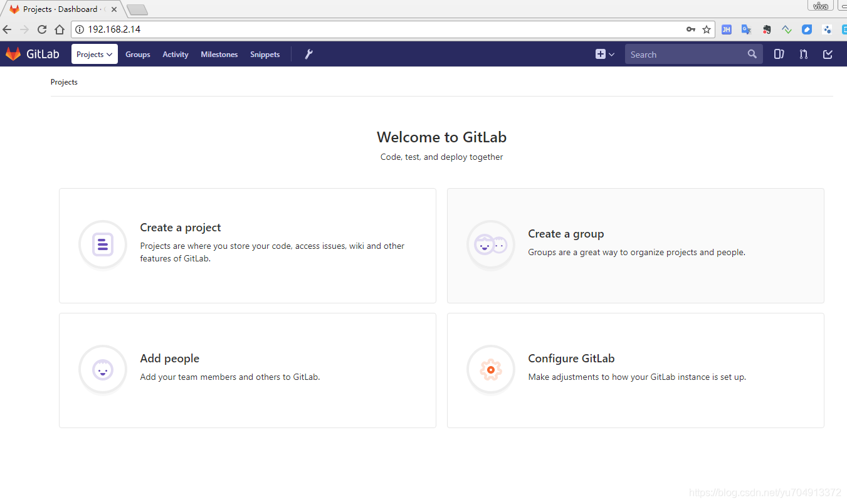Click the viva profile button
847x504 pixels.
(x=820, y=6)
